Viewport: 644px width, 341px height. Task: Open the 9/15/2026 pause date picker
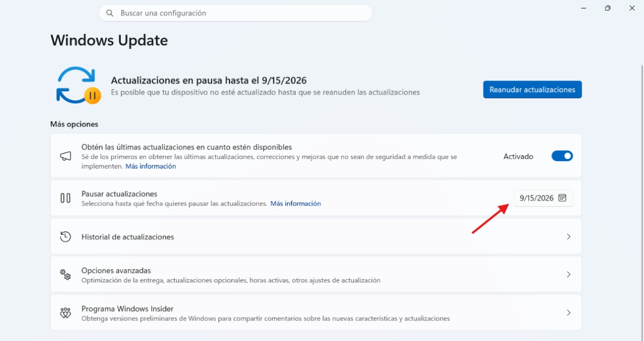point(543,198)
